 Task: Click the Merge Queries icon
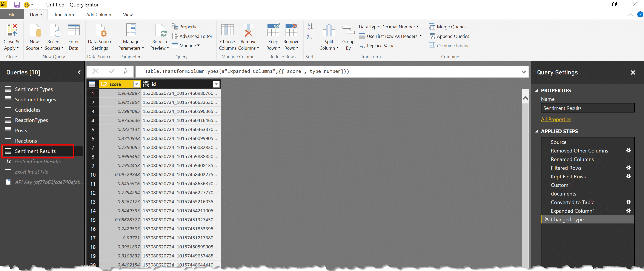tap(432, 27)
